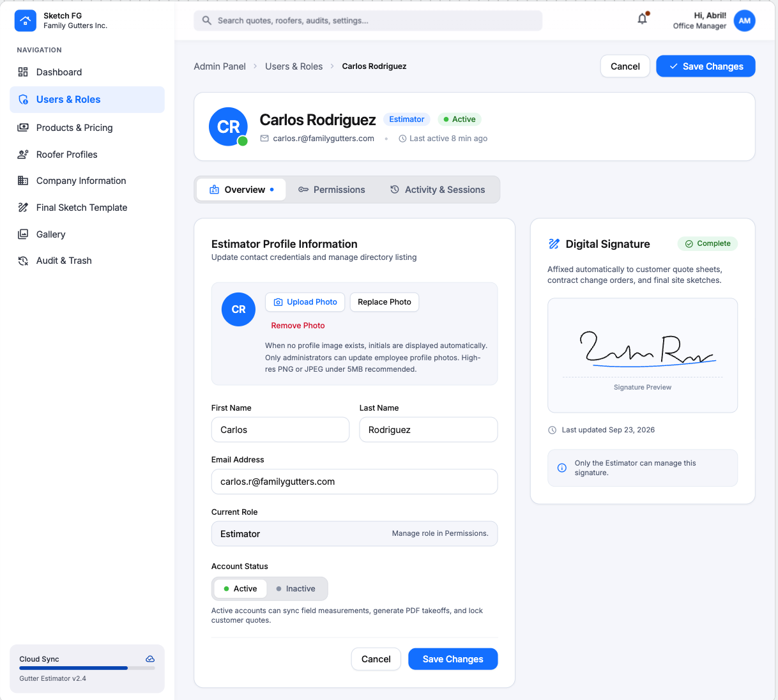The width and height of the screenshot is (778, 700).
Task: Click the Permissions key icon
Action: point(303,190)
